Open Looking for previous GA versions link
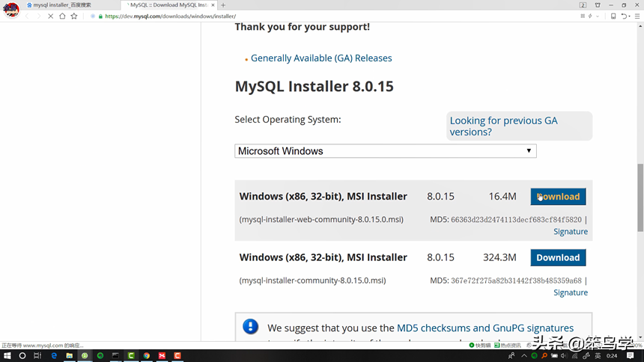644x362 pixels. tap(503, 126)
